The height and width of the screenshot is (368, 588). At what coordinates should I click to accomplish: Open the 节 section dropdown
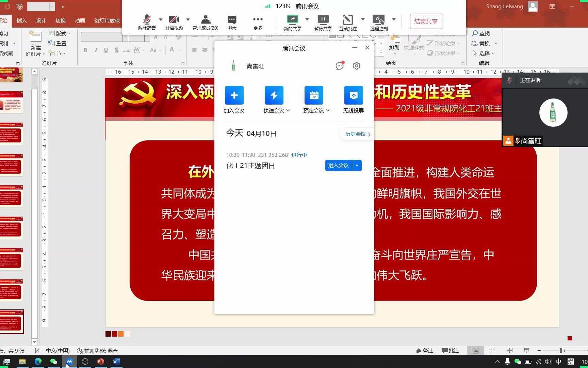click(57, 53)
